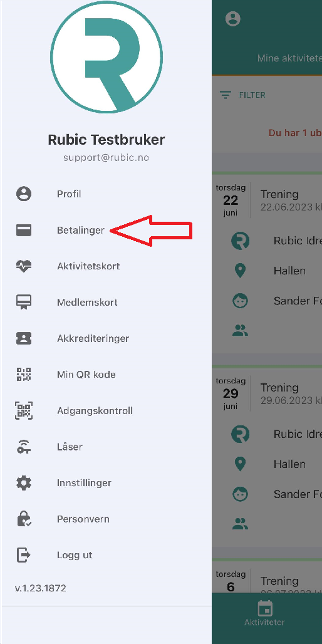
Task: Click the Logg ut exit icon
Action: [x=24, y=555]
